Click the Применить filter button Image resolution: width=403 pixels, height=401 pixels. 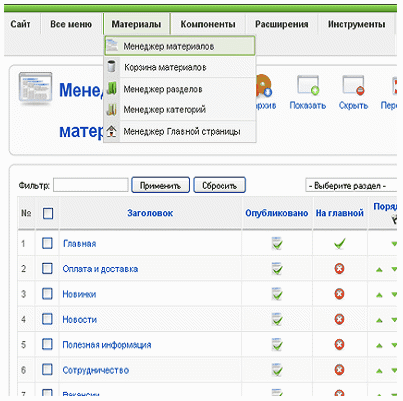pos(160,185)
